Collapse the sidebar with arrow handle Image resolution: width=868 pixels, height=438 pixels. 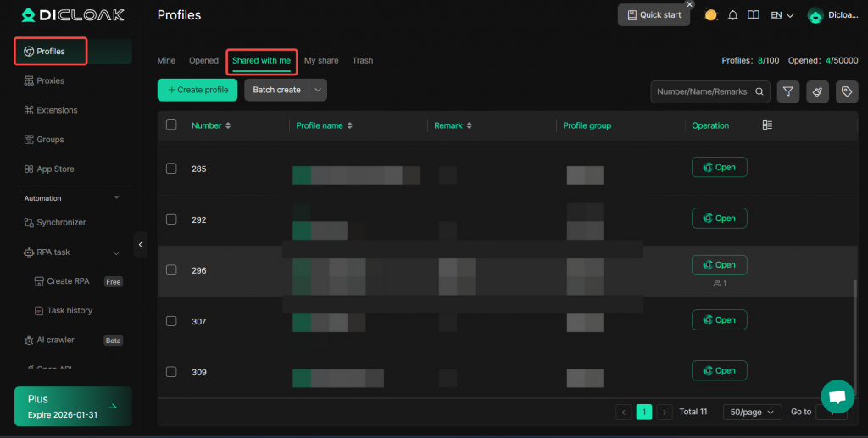click(141, 244)
